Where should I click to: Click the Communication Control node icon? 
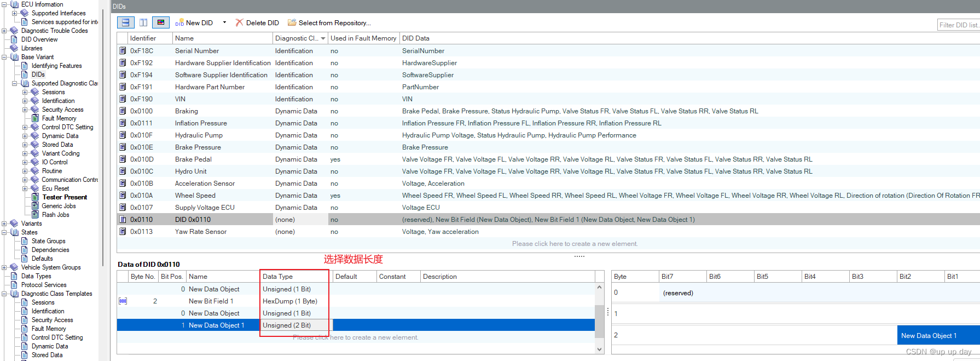point(35,180)
